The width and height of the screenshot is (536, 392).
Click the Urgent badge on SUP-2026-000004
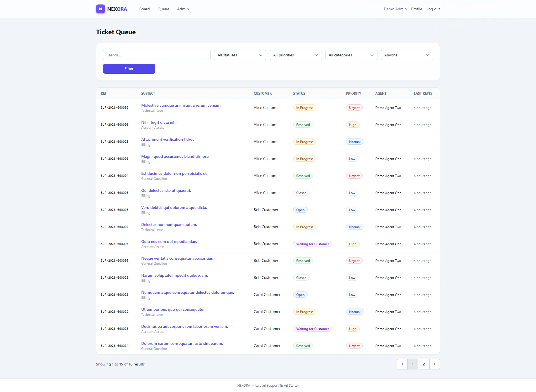pos(354,176)
